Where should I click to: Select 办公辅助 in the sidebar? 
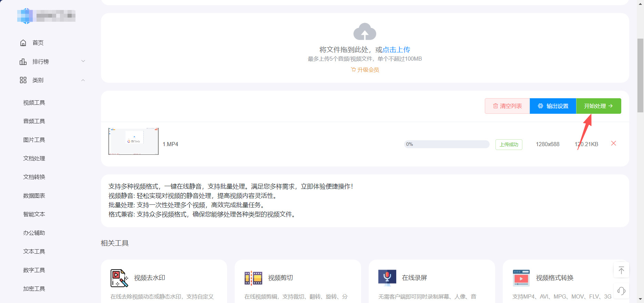click(34, 233)
